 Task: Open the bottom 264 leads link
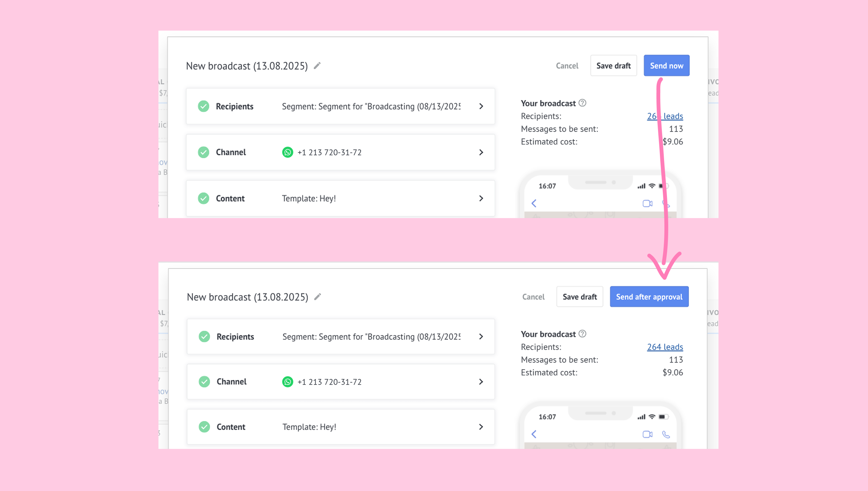click(x=665, y=347)
